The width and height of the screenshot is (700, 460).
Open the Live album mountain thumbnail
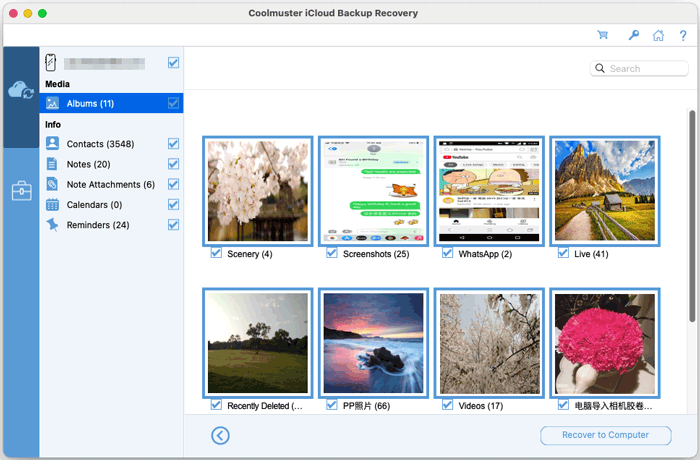(x=604, y=191)
